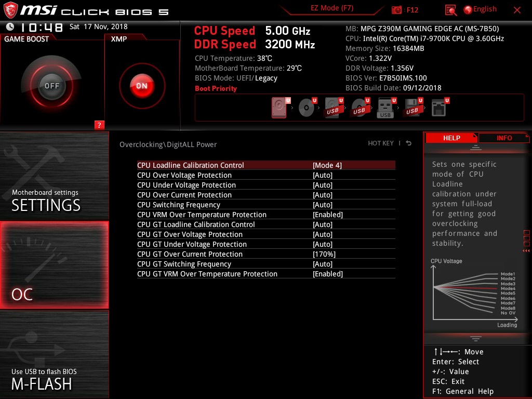Select the USB hard disk boot icon
532x399 pixels.
334,108
